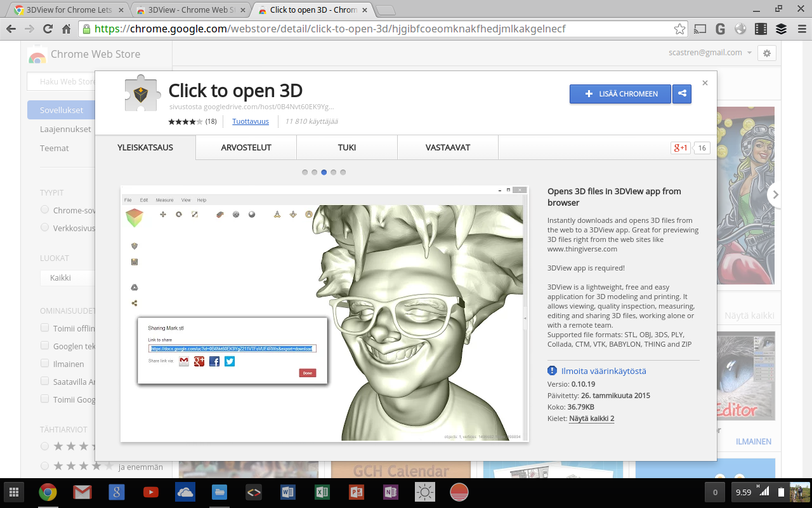The image size is (812, 508).
Task: Reload the current page
Action: pyautogui.click(x=48, y=29)
